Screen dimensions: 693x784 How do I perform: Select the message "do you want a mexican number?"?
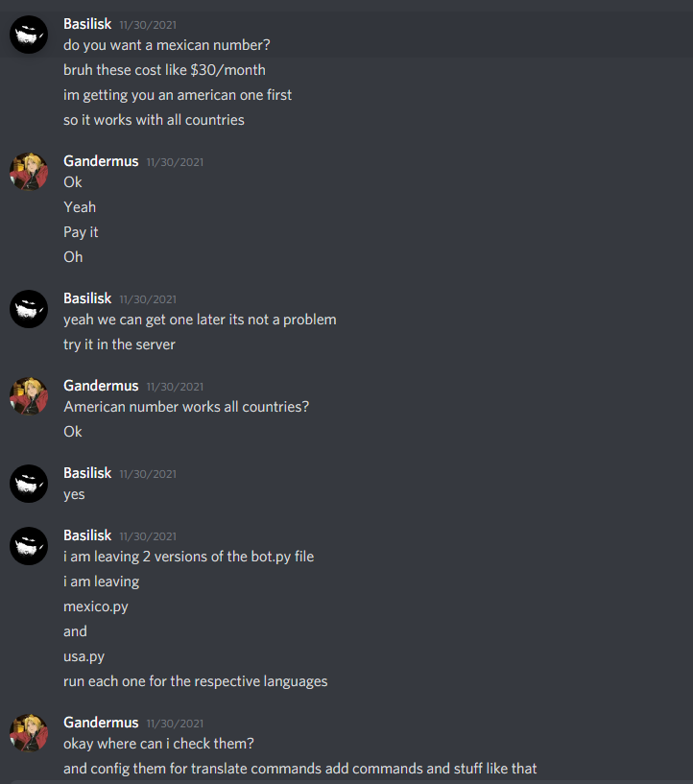(166, 45)
